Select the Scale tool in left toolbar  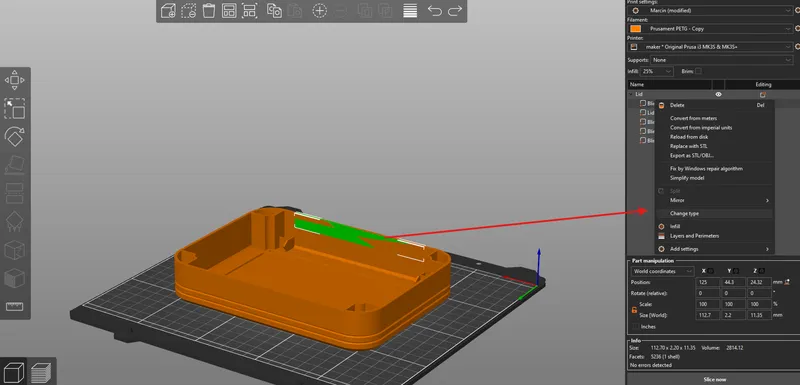coord(15,108)
